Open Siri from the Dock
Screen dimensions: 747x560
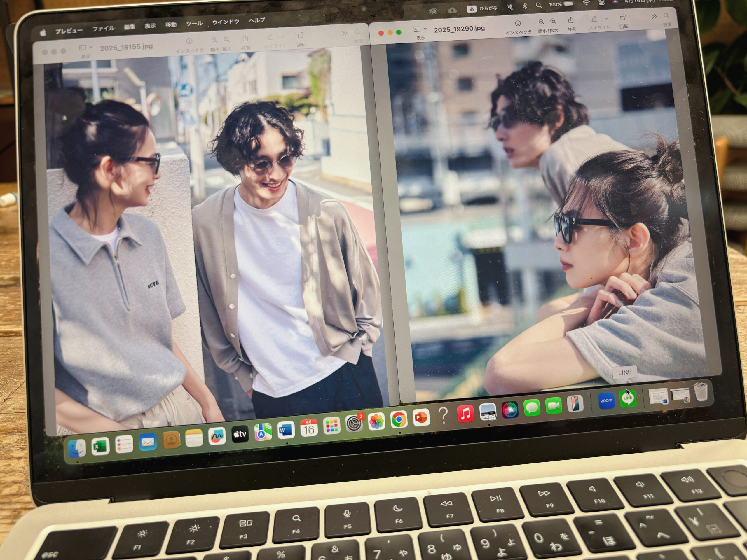click(509, 409)
